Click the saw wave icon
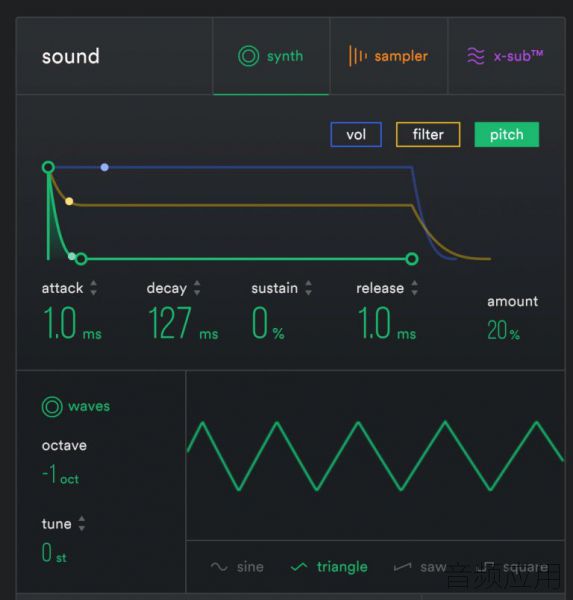 click(402, 567)
